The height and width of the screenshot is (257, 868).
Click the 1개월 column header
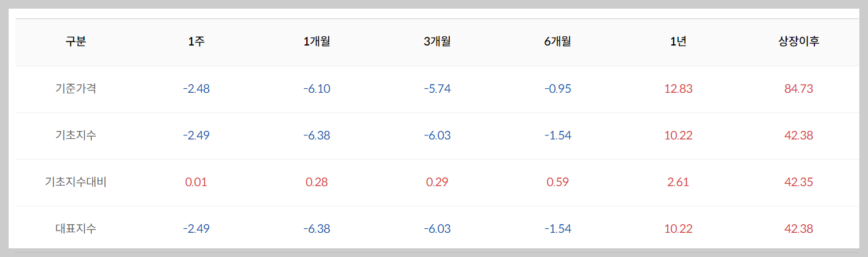317,42
